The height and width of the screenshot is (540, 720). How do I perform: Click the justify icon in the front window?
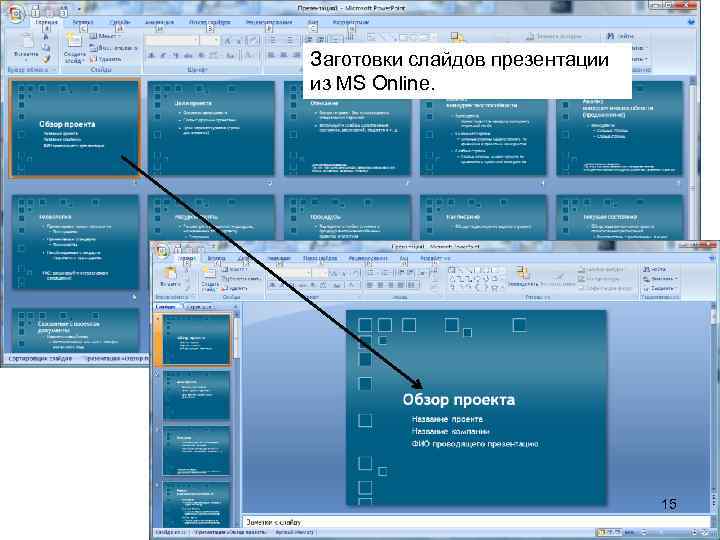point(400,285)
